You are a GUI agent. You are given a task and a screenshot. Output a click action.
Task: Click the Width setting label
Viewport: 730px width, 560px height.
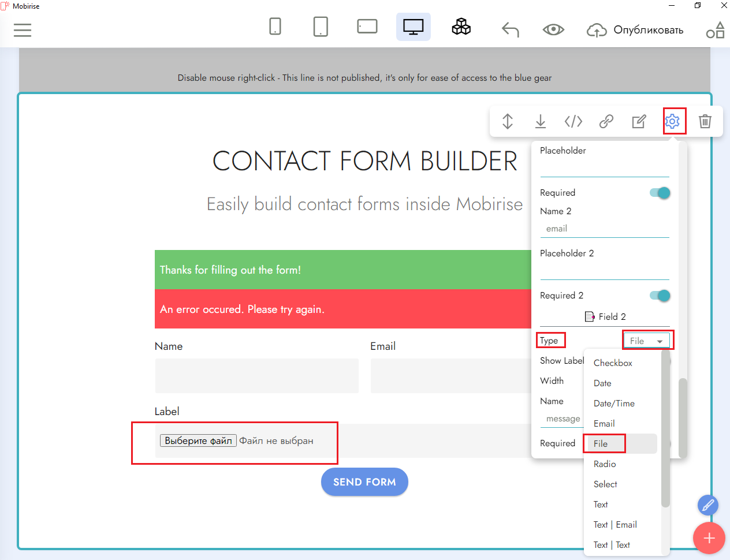pos(552,380)
